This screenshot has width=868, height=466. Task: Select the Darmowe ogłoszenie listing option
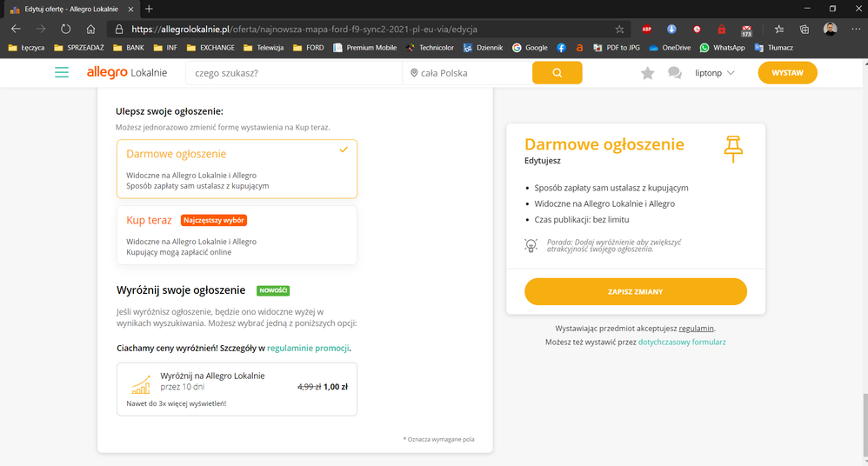point(237,169)
